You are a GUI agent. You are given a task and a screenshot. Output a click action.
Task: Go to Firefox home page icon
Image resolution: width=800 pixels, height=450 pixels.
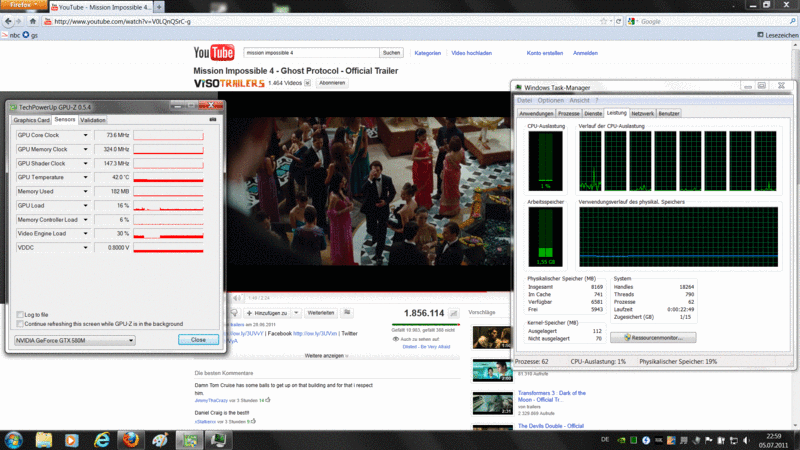33,21
